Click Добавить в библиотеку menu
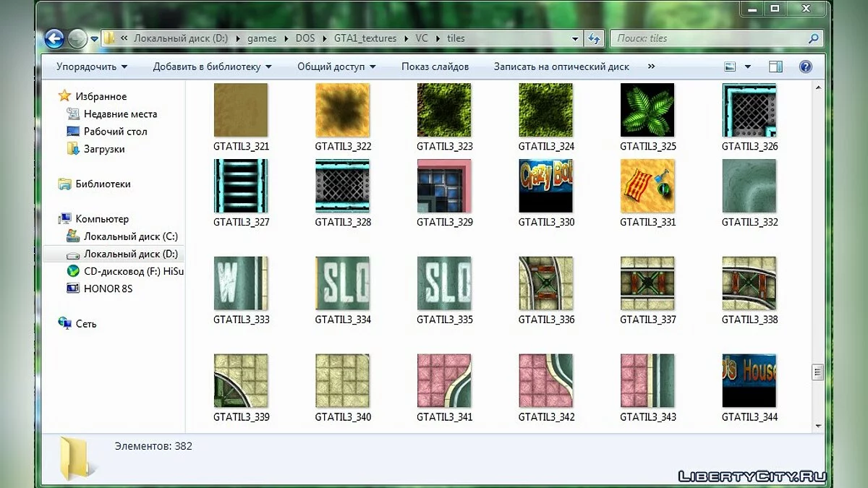868x488 pixels. 212,67
